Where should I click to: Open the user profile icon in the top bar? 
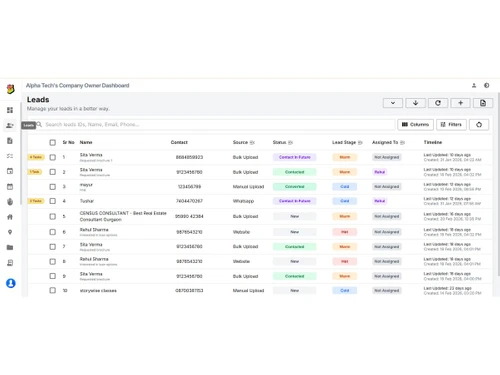474,85
